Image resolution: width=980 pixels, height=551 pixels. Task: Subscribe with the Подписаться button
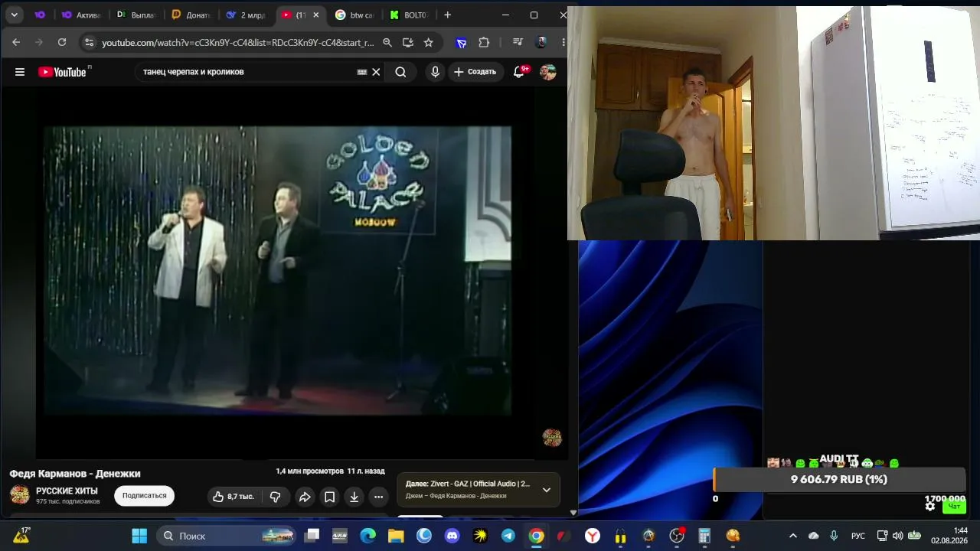(x=145, y=496)
